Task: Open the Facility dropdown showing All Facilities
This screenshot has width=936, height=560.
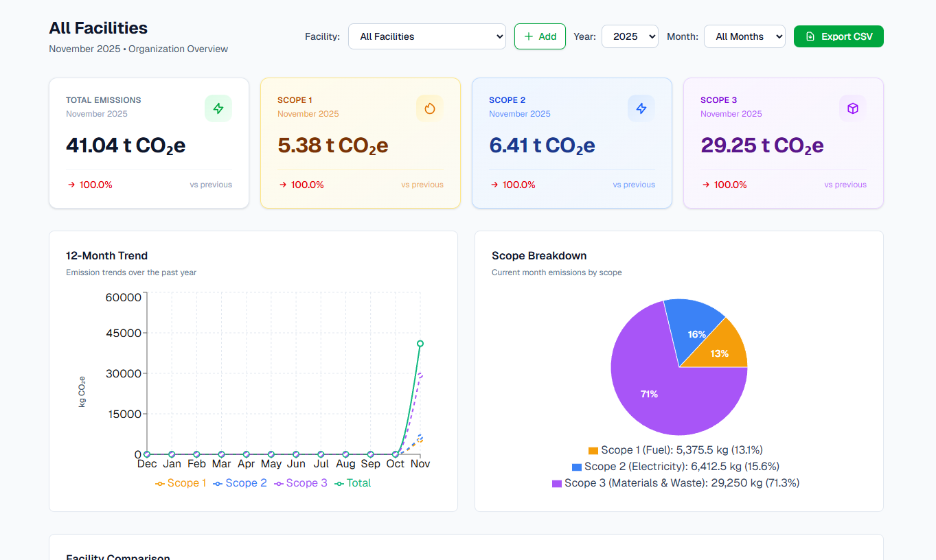Action: (427, 36)
